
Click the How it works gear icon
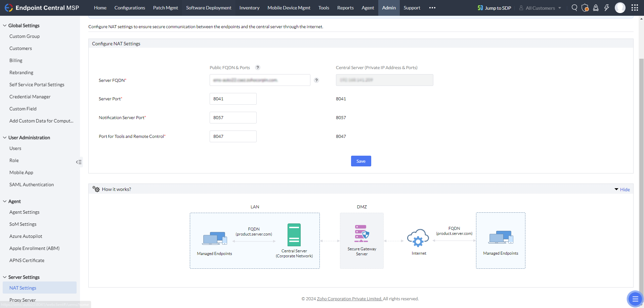96,189
